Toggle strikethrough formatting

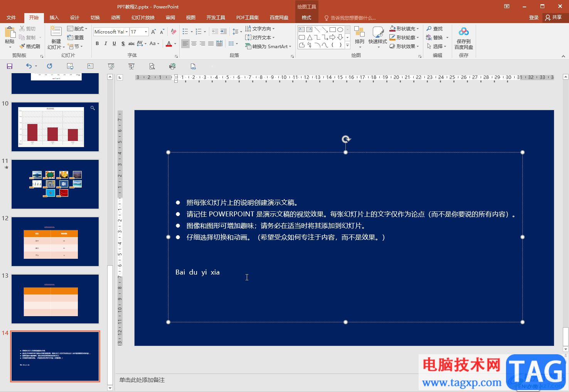coord(131,44)
